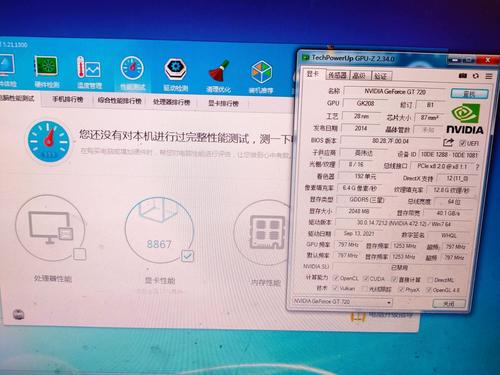This screenshot has height=375, width=500.
Task: Click the WHQL digital signature value
Action: coord(449,235)
